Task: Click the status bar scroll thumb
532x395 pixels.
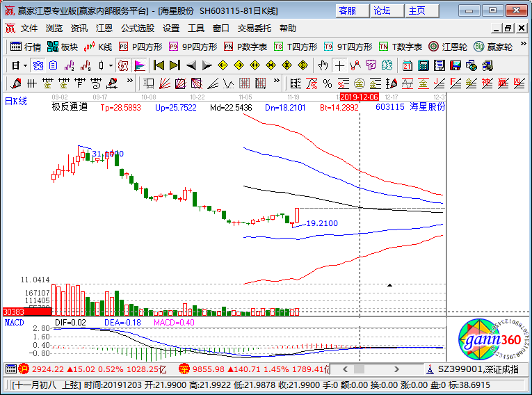Action: coord(359,369)
